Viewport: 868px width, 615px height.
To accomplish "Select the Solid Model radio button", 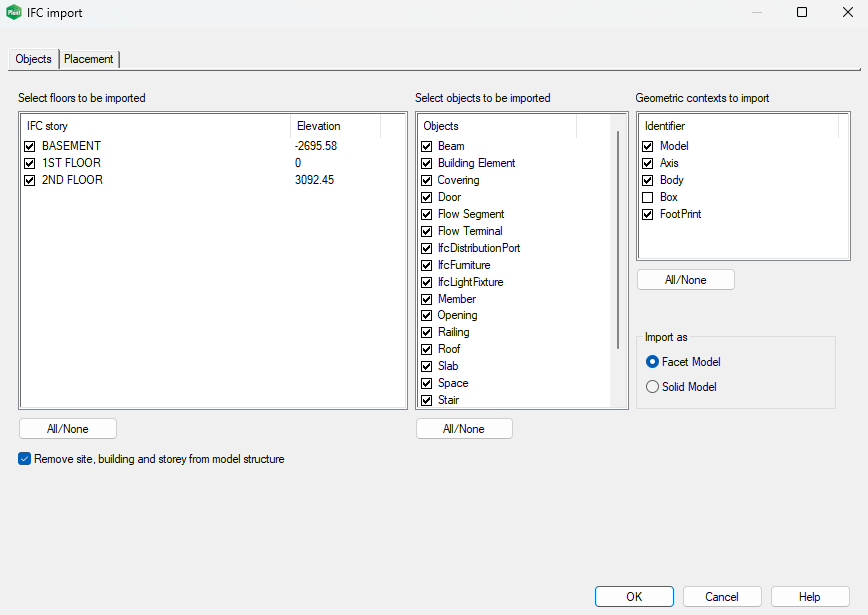I will [x=653, y=387].
